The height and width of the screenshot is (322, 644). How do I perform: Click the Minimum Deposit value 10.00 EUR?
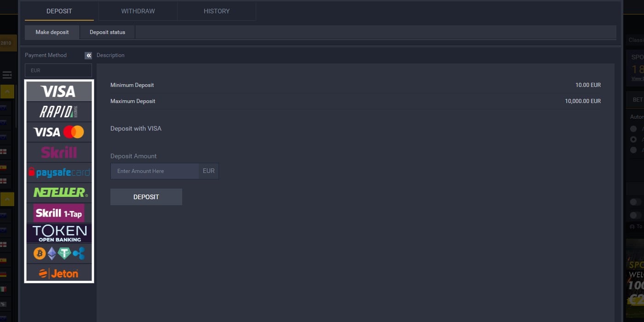click(588, 85)
